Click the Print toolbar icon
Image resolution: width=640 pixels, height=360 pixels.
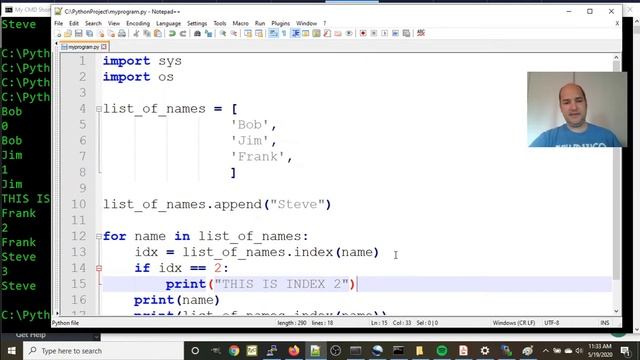point(122,33)
